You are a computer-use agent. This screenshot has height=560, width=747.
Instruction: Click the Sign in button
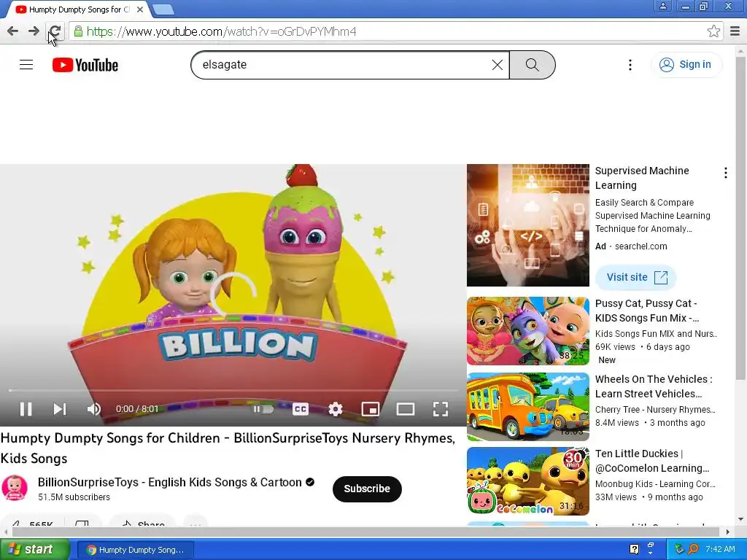tap(686, 65)
